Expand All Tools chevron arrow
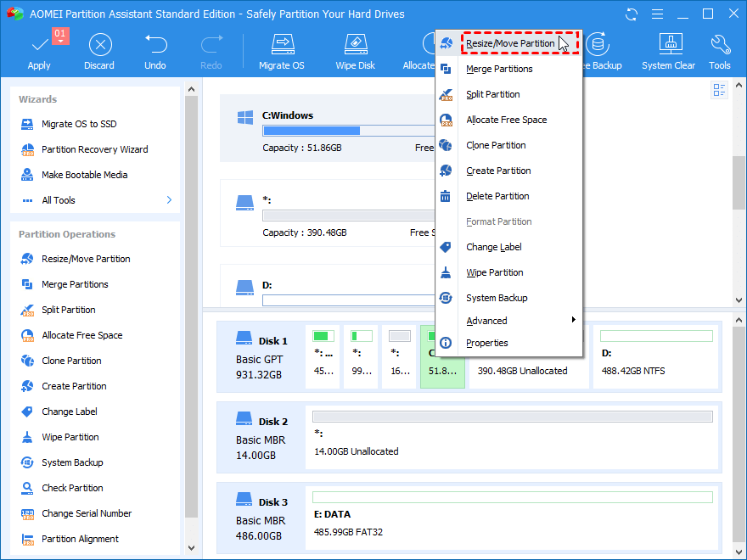This screenshot has height=560, width=747. (x=169, y=200)
